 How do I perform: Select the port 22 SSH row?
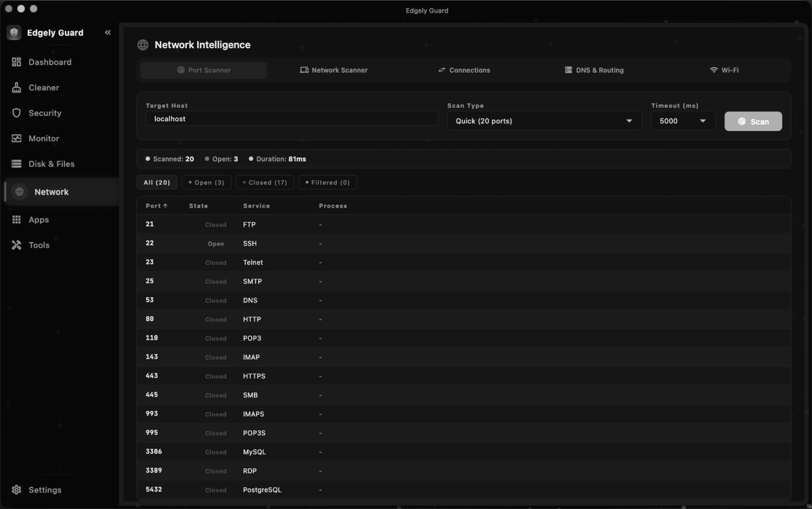[464, 244]
